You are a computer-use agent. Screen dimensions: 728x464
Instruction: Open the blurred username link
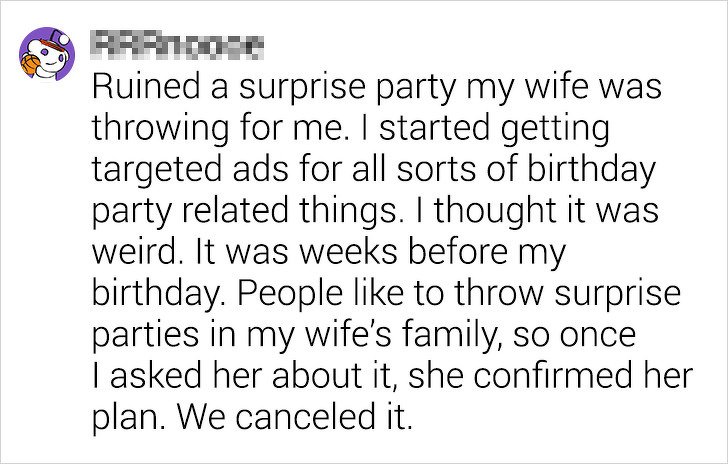pos(178,48)
